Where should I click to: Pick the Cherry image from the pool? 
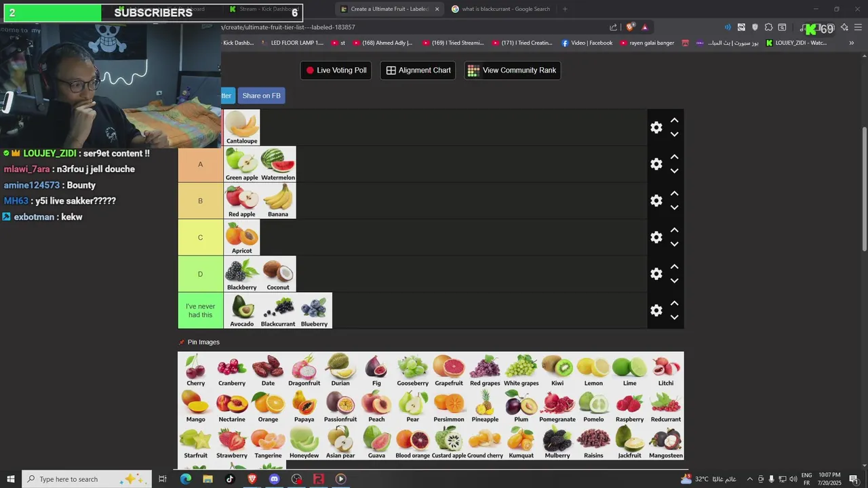[196, 370]
